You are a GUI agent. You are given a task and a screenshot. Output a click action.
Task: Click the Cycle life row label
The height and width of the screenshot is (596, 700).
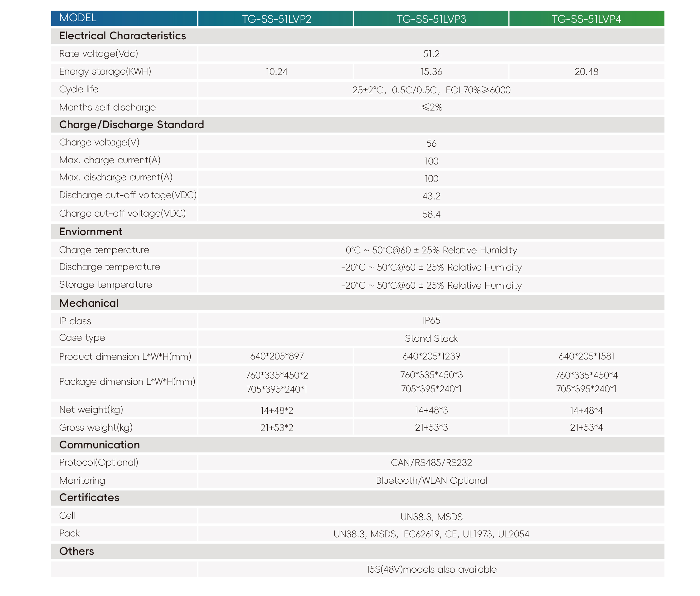79,90
